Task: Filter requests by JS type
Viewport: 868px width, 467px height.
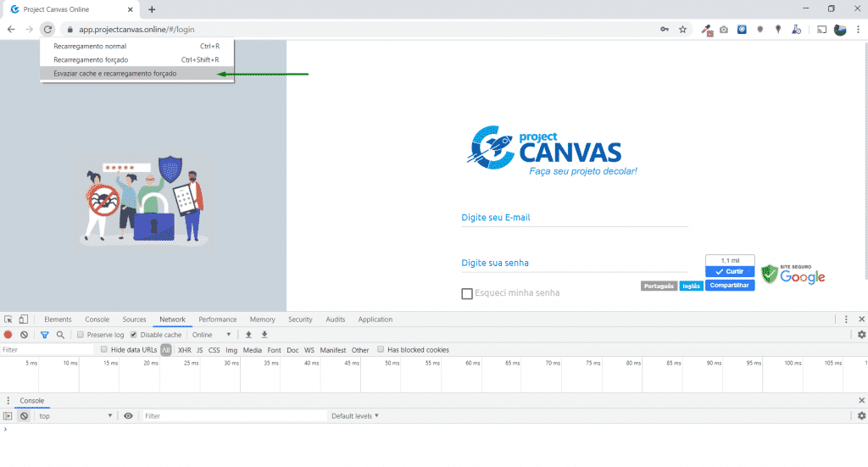Action: point(200,350)
